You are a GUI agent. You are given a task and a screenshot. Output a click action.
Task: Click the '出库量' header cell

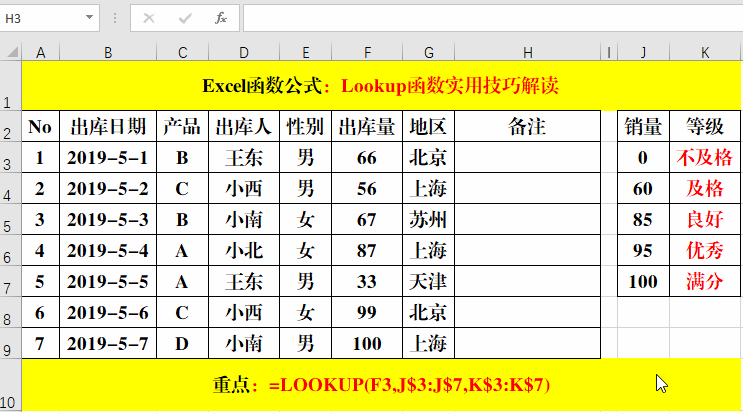point(367,127)
